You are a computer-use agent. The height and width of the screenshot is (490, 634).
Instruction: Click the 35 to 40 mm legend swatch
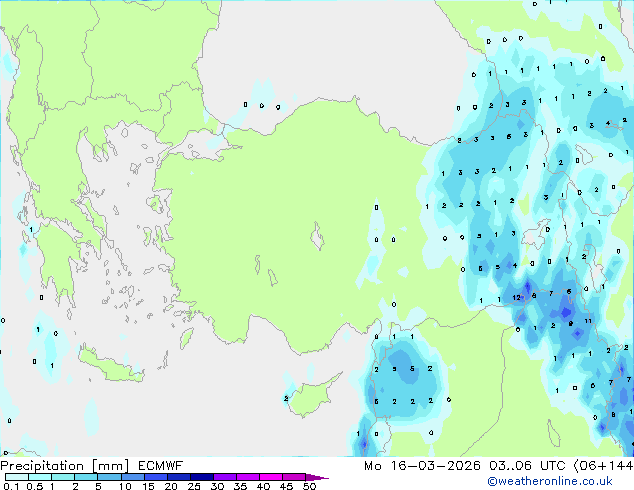click(247, 477)
